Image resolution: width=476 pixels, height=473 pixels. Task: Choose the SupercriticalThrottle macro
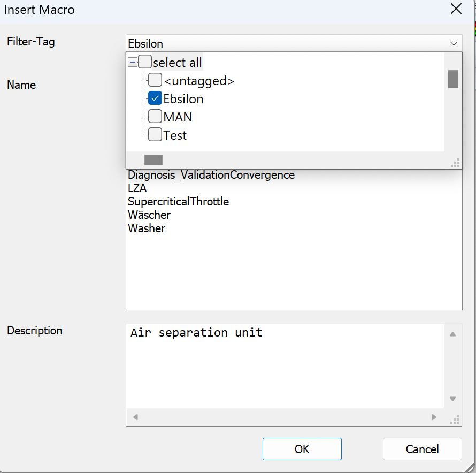pos(178,202)
